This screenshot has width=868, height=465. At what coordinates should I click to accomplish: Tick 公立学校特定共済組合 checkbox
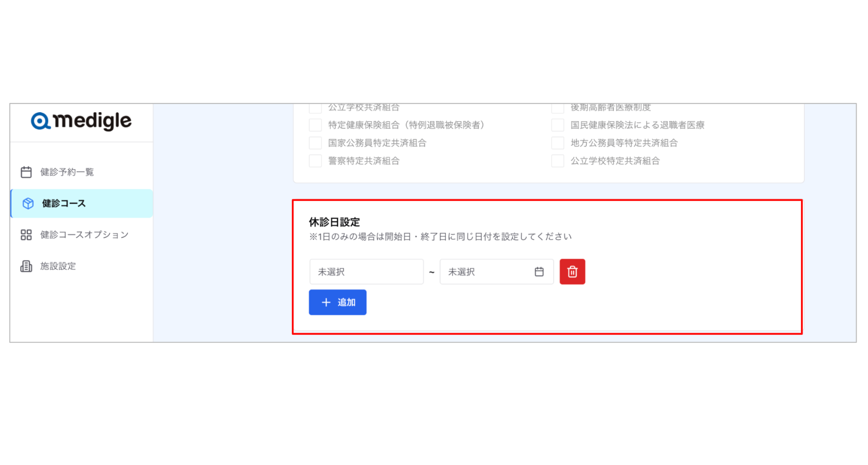[557, 161]
